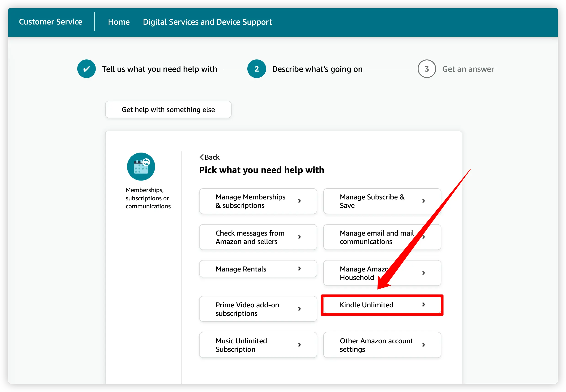Click chevron on Amazon Household card

pyautogui.click(x=424, y=273)
